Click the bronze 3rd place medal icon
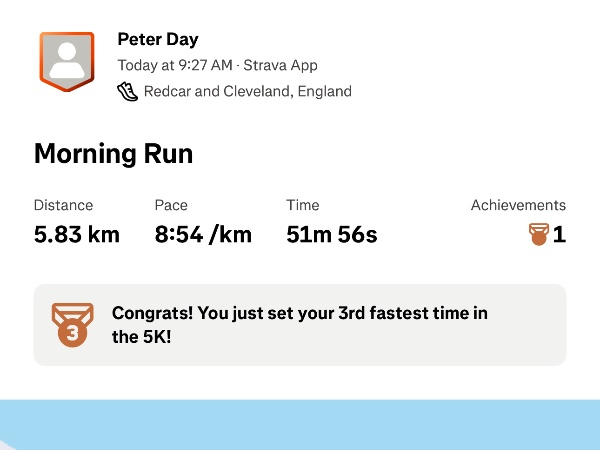This screenshot has height=450, width=600. coord(72,324)
